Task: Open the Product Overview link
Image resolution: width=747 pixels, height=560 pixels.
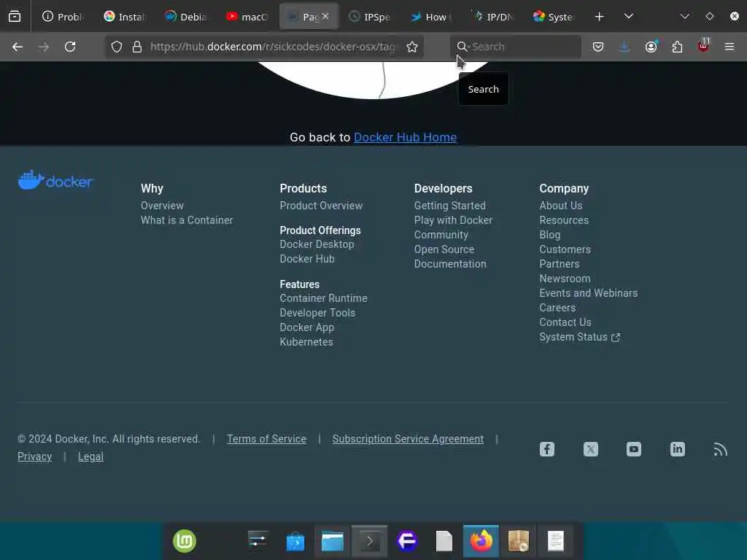Action: click(321, 205)
